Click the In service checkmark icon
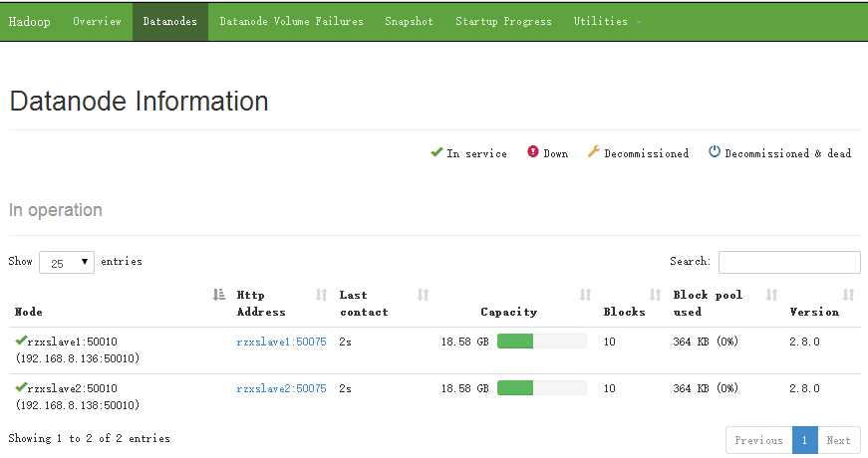868x458 pixels. click(436, 152)
